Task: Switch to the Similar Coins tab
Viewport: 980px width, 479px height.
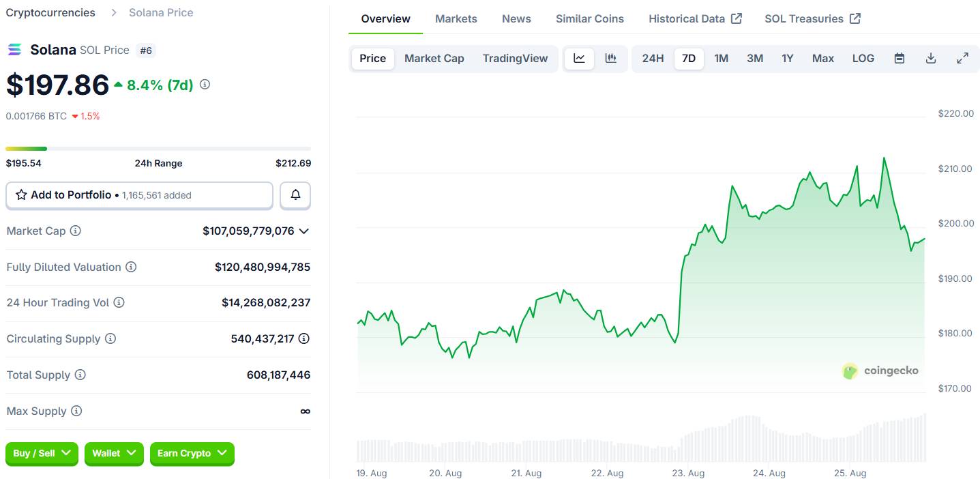Action: pos(590,18)
